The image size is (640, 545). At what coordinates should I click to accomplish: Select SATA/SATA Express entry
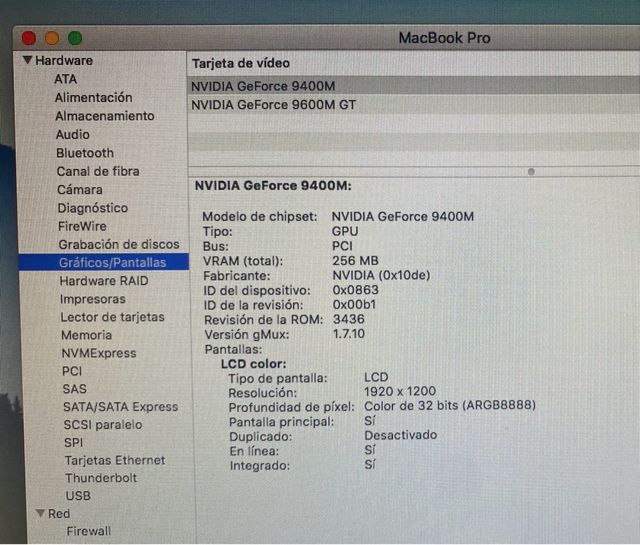point(120,407)
